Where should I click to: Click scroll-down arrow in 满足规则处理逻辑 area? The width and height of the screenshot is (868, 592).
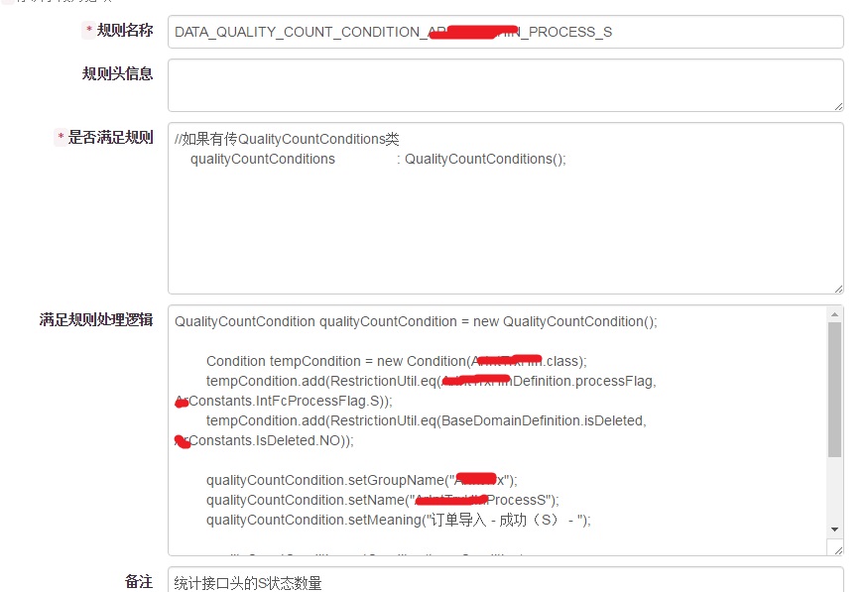click(x=835, y=530)
